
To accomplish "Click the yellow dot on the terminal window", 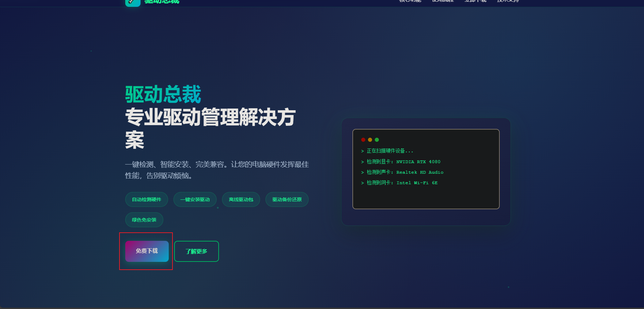I will click(369, 139).
